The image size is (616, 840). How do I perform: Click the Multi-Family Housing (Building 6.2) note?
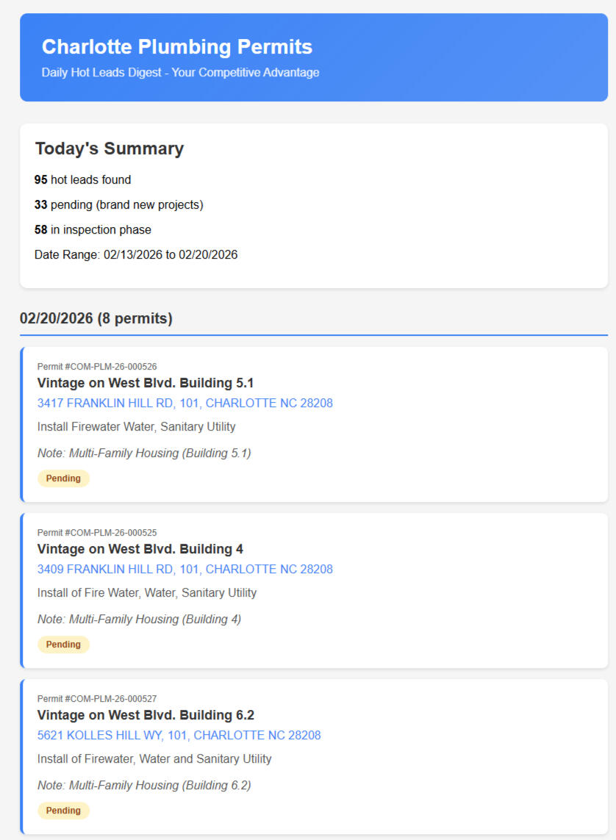click(x=144, y=786)
